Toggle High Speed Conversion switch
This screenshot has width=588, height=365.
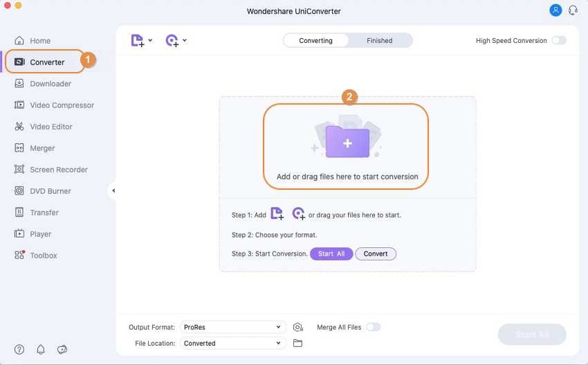coord(559,40)
